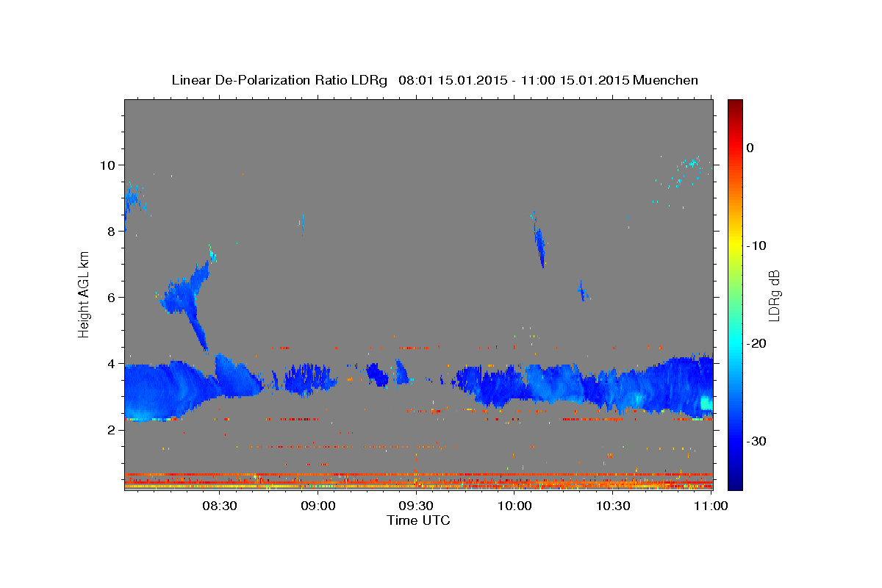Click the colorbar value -20 label
The image size is (882, 588).
point(757,343)
